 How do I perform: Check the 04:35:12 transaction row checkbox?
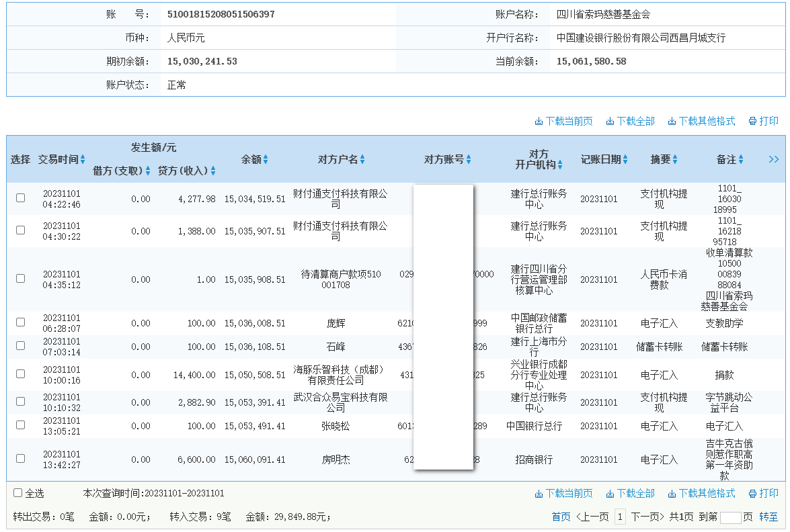(x=21, y=278)
